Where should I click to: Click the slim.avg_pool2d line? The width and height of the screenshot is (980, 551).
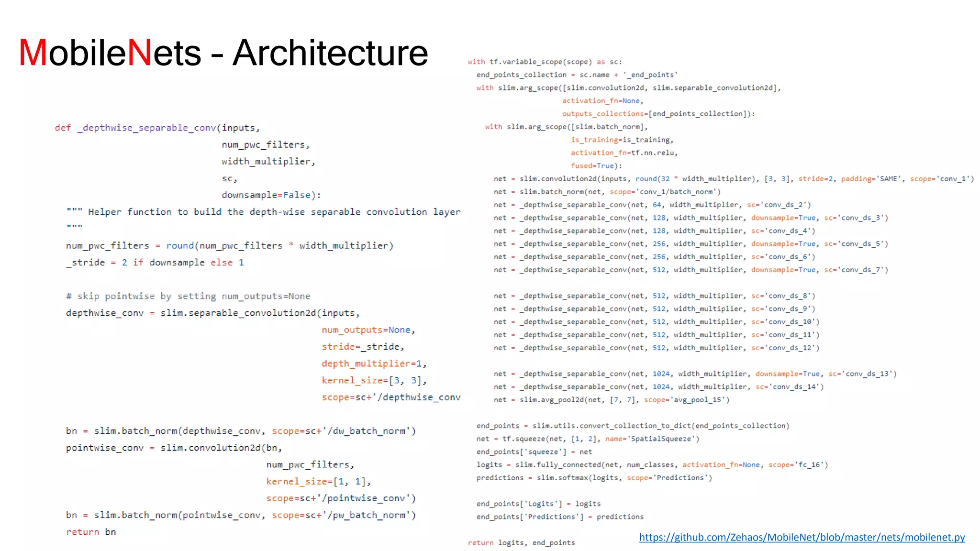pos(611,400)
